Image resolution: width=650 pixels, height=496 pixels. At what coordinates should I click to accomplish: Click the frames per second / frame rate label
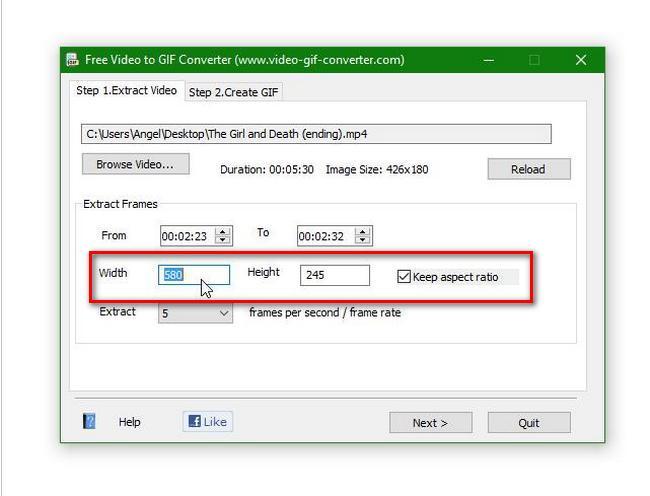tap(325, 312)
